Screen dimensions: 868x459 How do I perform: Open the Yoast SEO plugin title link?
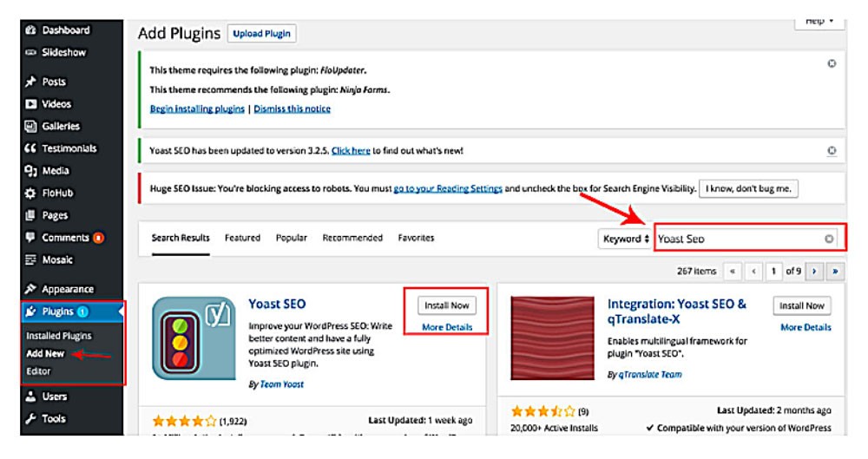277,304
